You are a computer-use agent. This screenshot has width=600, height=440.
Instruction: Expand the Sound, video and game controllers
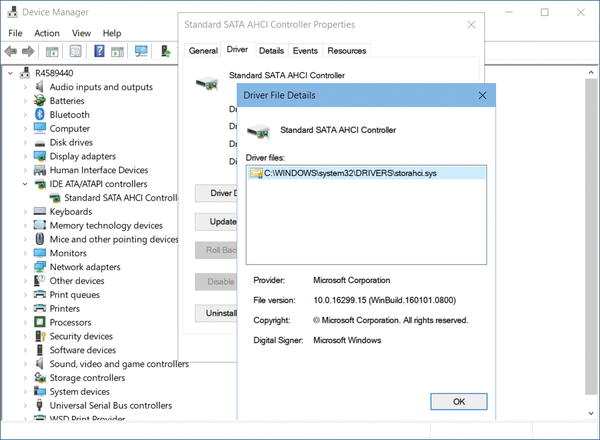click(25, 364)
